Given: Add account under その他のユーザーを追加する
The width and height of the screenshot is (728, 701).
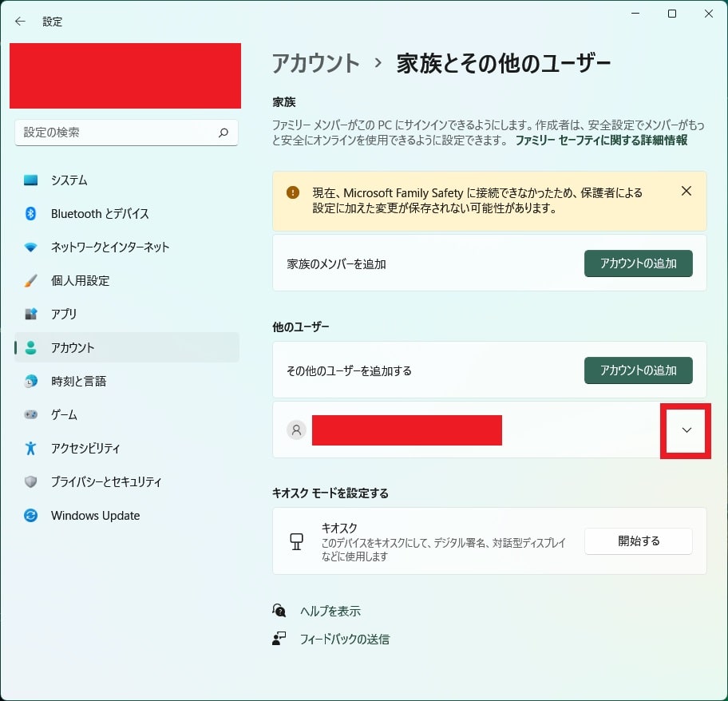Looking at the screenshot, I should (x=638, y=370).
